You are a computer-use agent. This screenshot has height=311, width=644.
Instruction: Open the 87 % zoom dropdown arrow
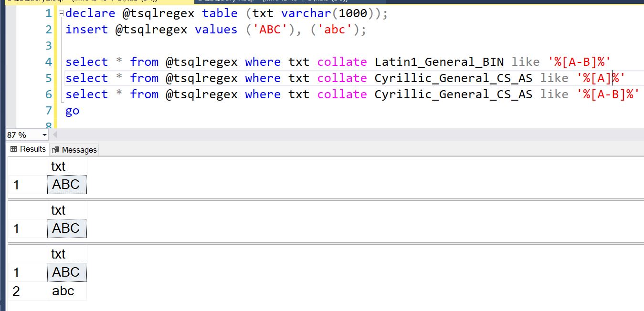point(45,135)
